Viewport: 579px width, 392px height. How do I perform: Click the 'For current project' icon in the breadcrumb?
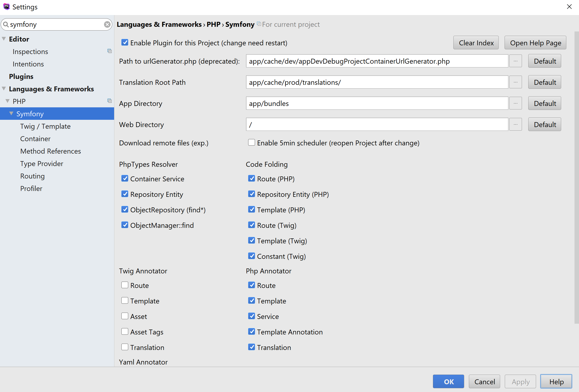(259, 24)
